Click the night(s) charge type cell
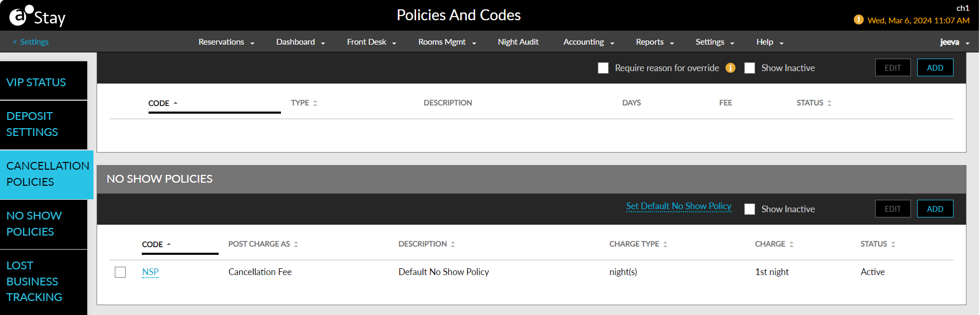 click(623, 272)
